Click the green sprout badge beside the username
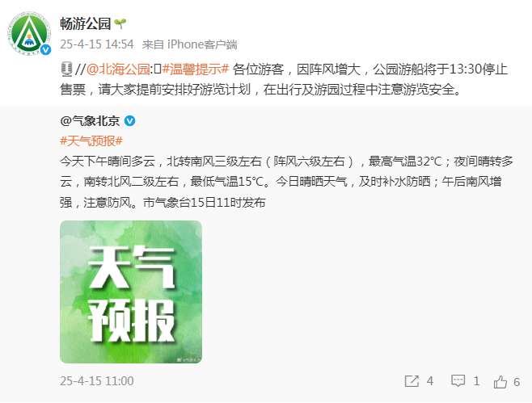 tap(120, 23)
